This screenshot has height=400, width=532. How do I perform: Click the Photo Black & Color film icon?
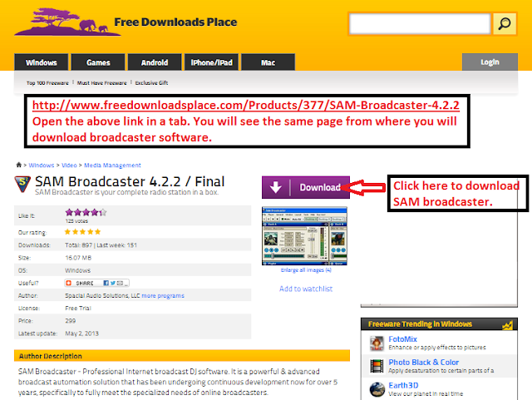pyautogui.click(x=377, y=366)
